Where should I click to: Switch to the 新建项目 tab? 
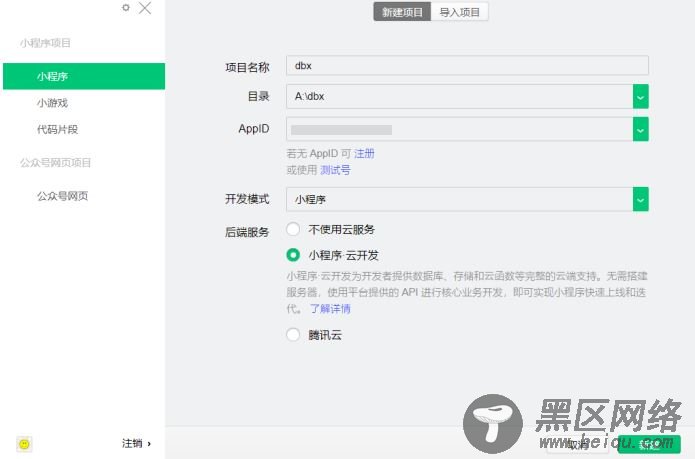pos(402,12)
